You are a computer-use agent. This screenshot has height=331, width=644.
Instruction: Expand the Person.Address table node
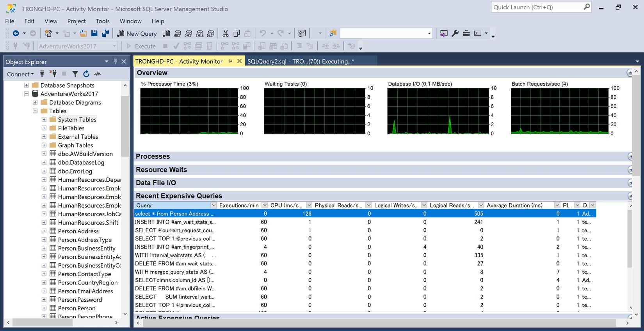click(44, 231)
